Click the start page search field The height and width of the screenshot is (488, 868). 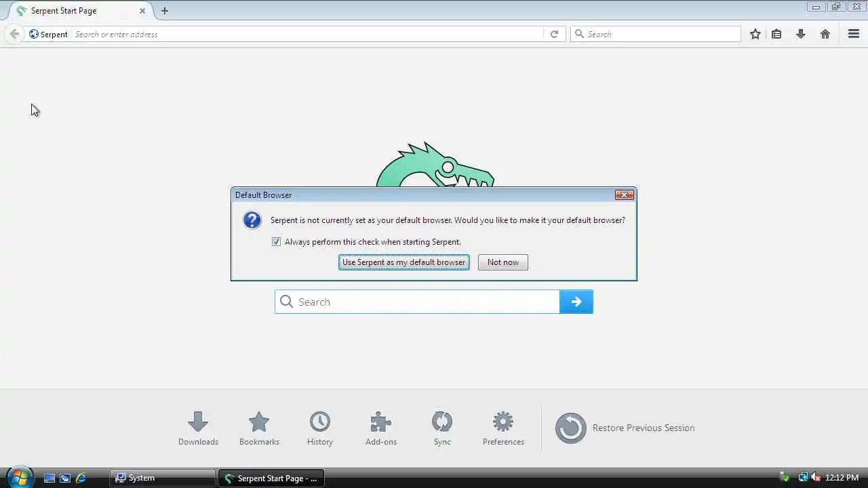(x=417, y=302)
